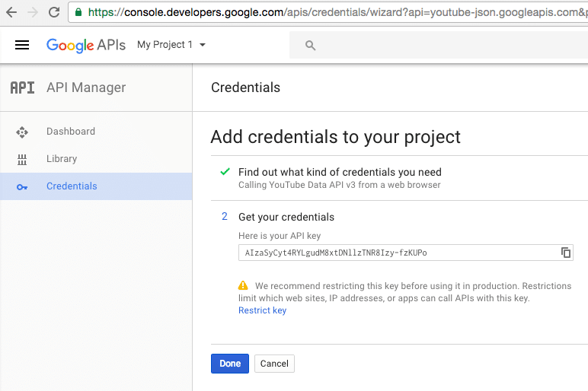Screen dimensions: 588x391
Task: Click the Dashboard diamond icon
Action: click(22, 132)
